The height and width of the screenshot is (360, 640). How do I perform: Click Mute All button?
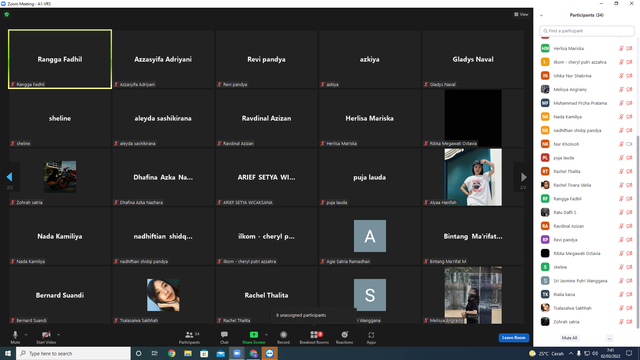click(569, 338)
